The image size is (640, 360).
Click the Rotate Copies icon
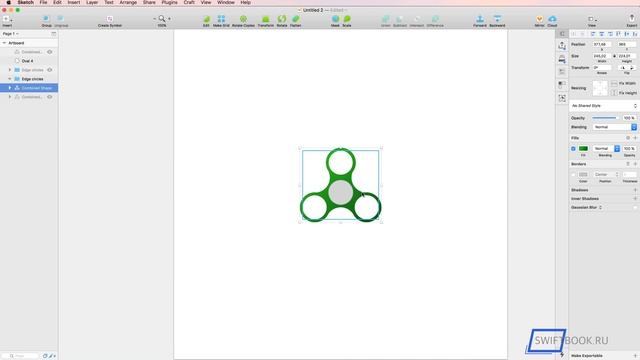[243, 19]
